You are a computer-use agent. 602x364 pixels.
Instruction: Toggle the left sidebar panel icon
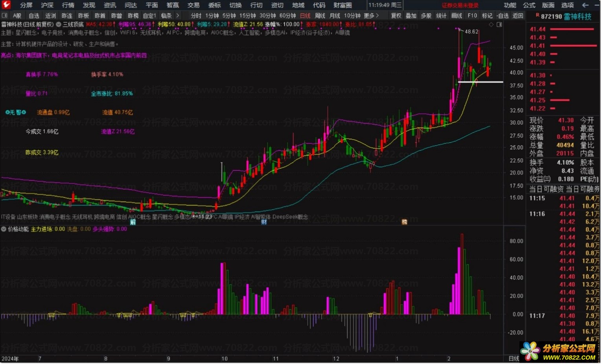4,16
